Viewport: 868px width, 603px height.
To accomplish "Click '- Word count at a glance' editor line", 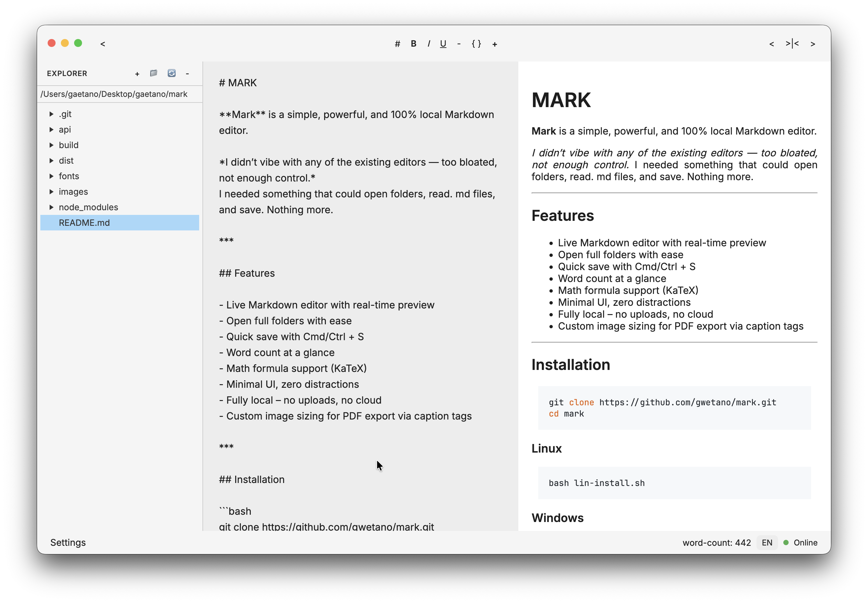I will [x=277, y=352].
